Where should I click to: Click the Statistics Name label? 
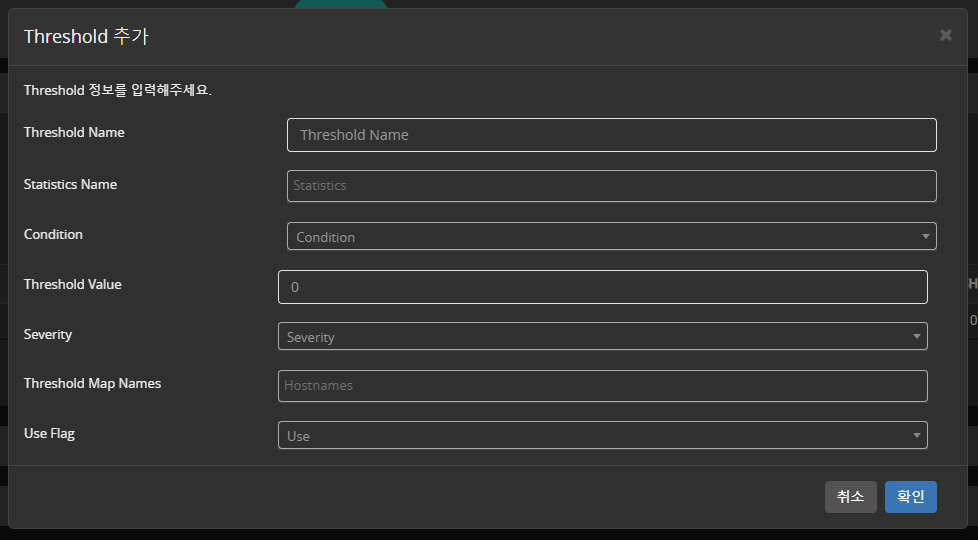(70, 184)
